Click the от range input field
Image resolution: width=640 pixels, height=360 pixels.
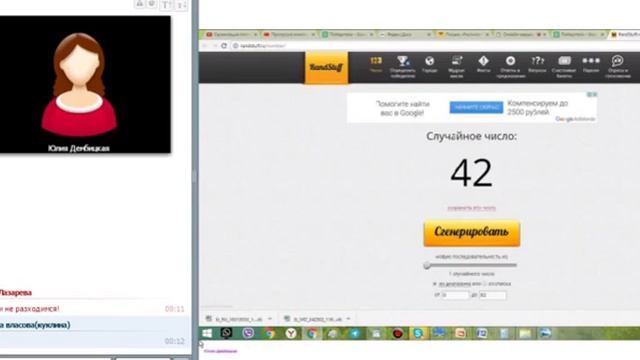455,295
